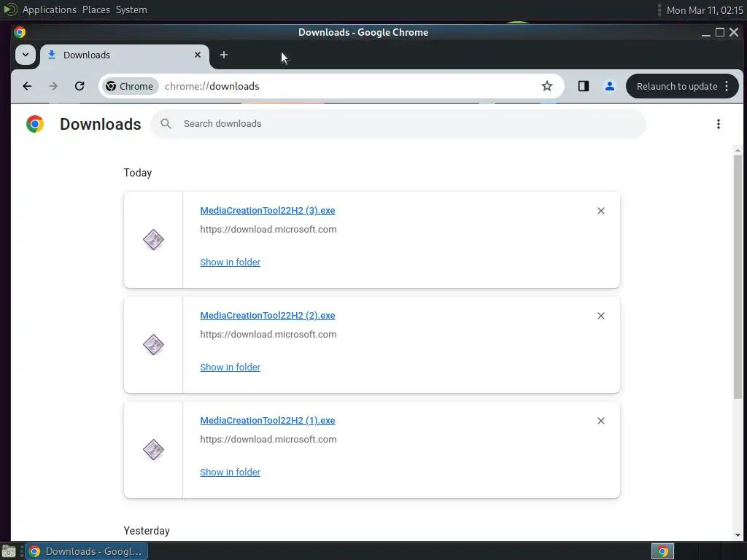
Task: Click the 'Today' section heading
Action: click(x=138, y=173)
